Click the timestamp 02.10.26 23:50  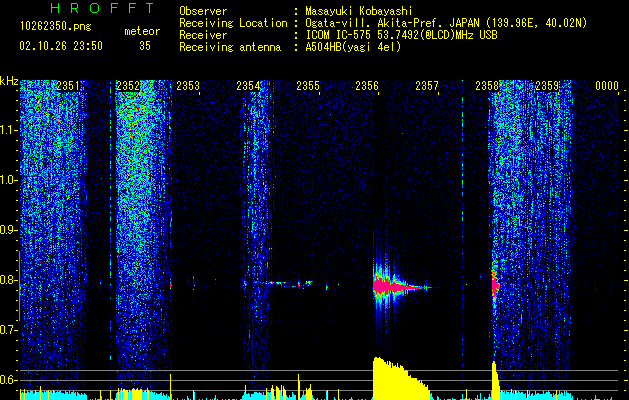[x=61, y=46]
